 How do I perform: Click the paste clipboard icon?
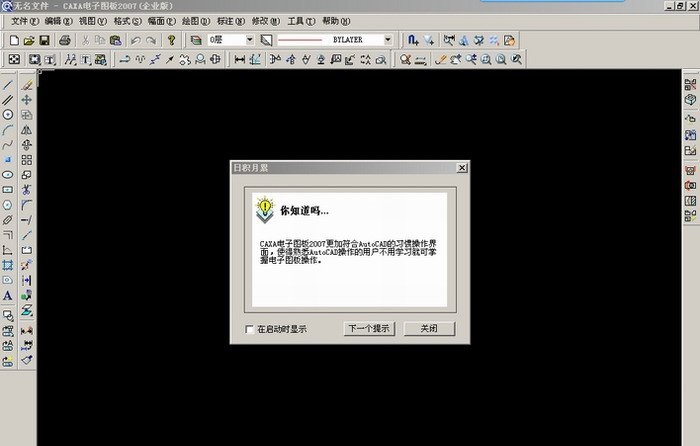pyautogui.click(x=116, y=40)
